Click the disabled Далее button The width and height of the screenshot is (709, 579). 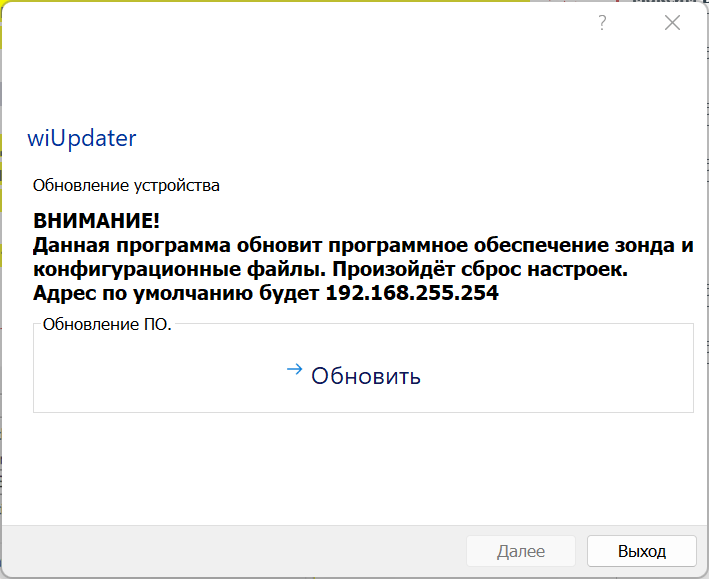point(521,551)
